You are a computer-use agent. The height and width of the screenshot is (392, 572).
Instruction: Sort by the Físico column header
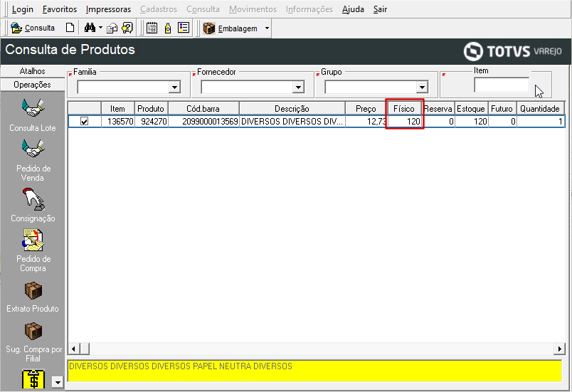point(404,109)
